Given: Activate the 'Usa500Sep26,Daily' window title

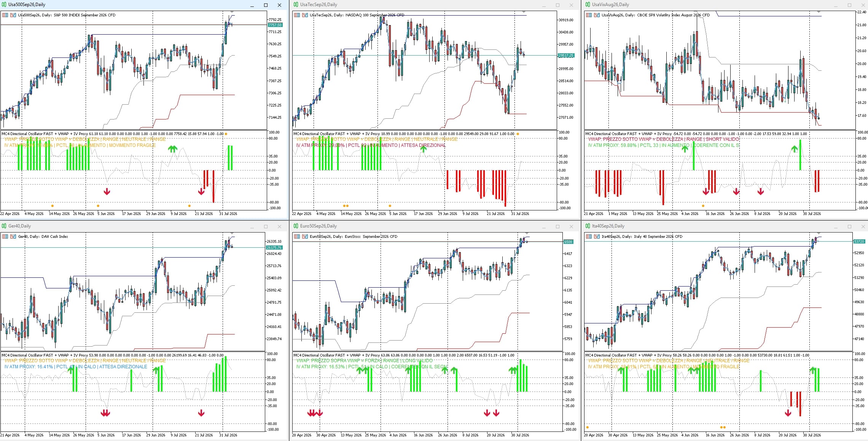Looking at the screenshot, I should pos(27,5).
